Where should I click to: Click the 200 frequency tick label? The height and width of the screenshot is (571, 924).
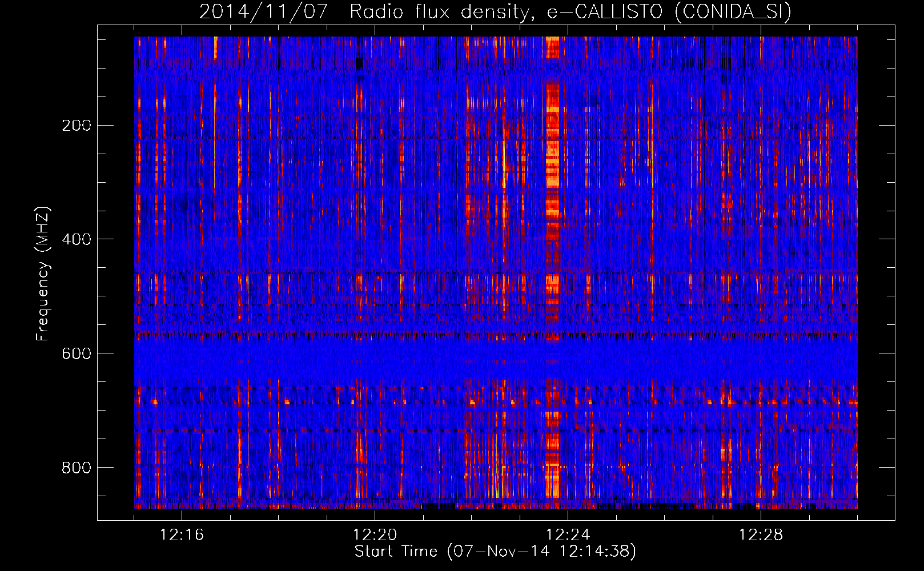pos(77,125)
